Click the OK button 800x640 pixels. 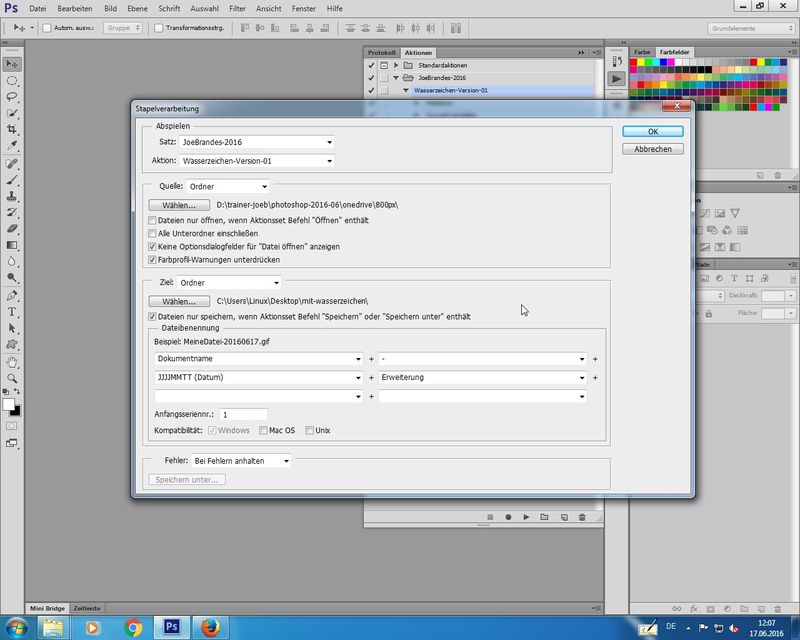pos(652,131)
